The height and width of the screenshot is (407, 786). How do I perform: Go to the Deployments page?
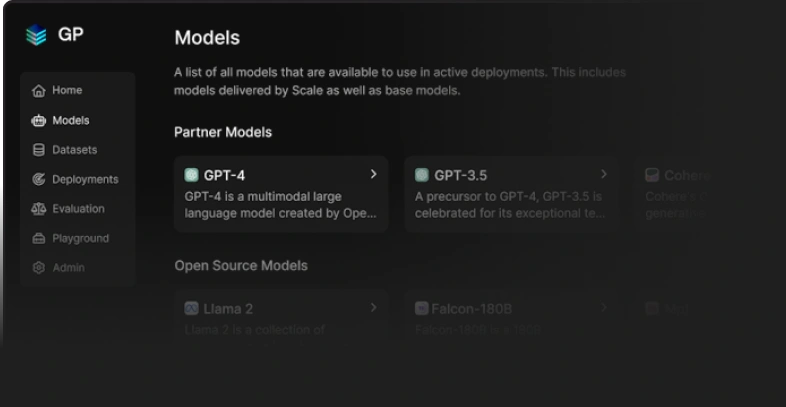click(x=85, y=180)
